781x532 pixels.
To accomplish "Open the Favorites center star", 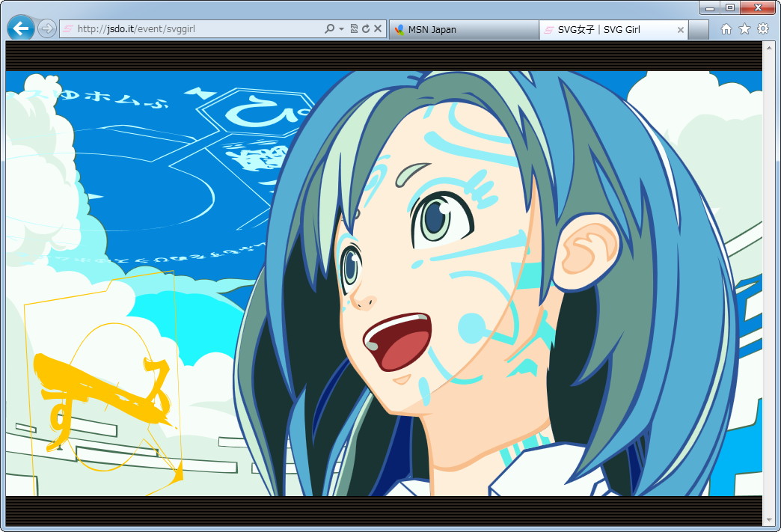I will [x=744, y=29].
